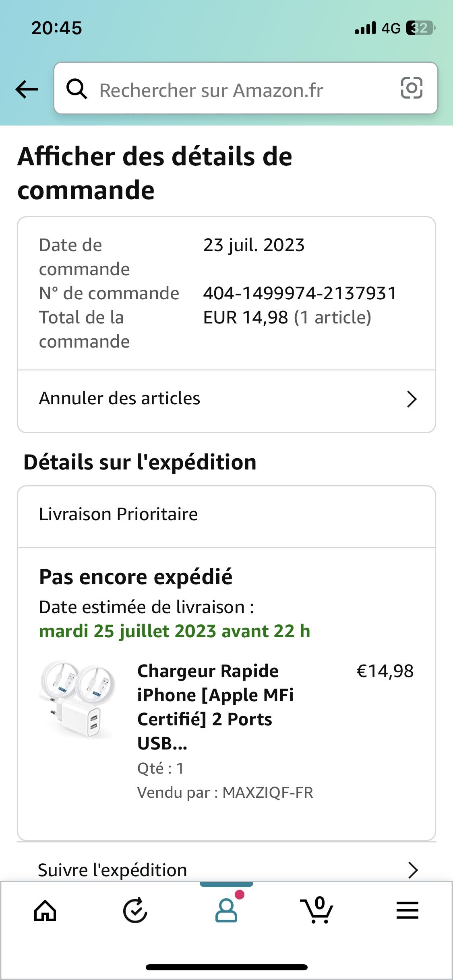Select the Suivre l'expédition option
Viewport: 453px width, 980px height.
click(x=113, y=870)
